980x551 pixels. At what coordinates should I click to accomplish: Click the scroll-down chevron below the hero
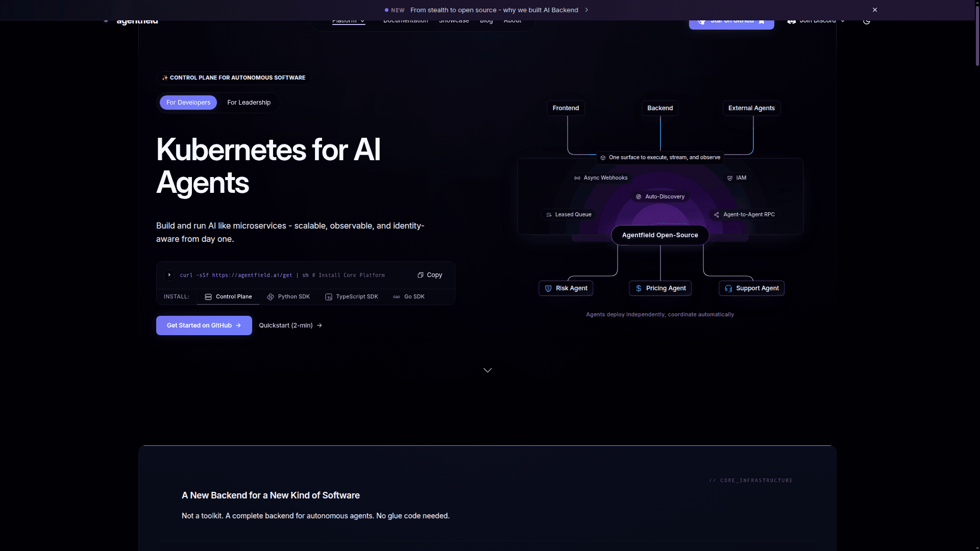click(487, 370)
